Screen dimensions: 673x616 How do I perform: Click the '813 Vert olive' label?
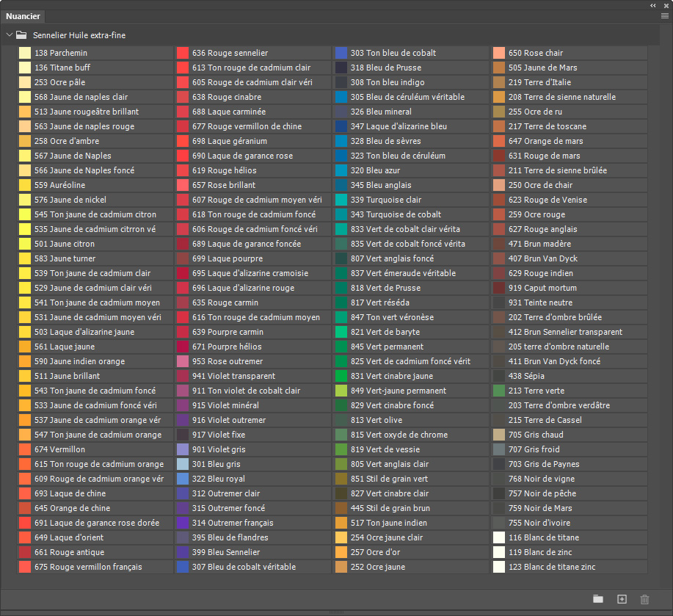[376, 420]
